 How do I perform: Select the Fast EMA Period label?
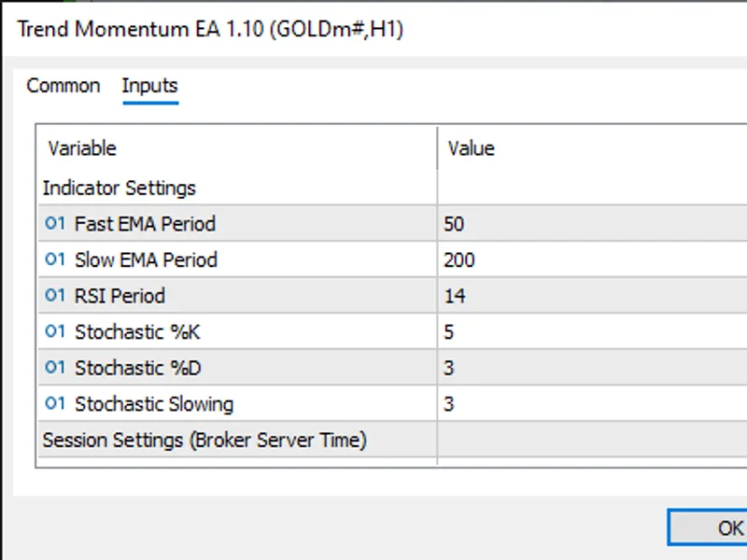145,224
